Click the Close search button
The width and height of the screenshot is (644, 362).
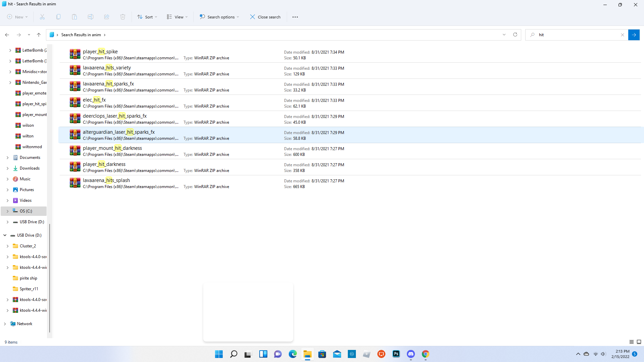click(x=265, y=17)
